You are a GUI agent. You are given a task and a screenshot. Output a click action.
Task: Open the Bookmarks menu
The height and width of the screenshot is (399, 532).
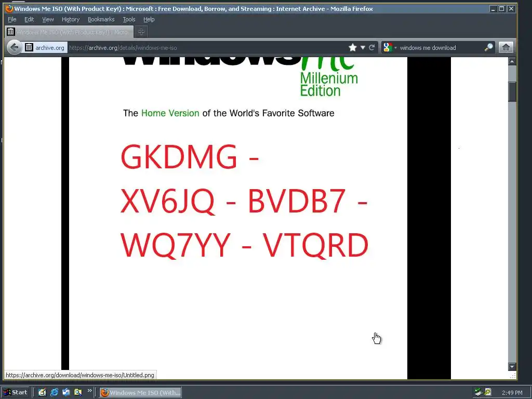101,19
